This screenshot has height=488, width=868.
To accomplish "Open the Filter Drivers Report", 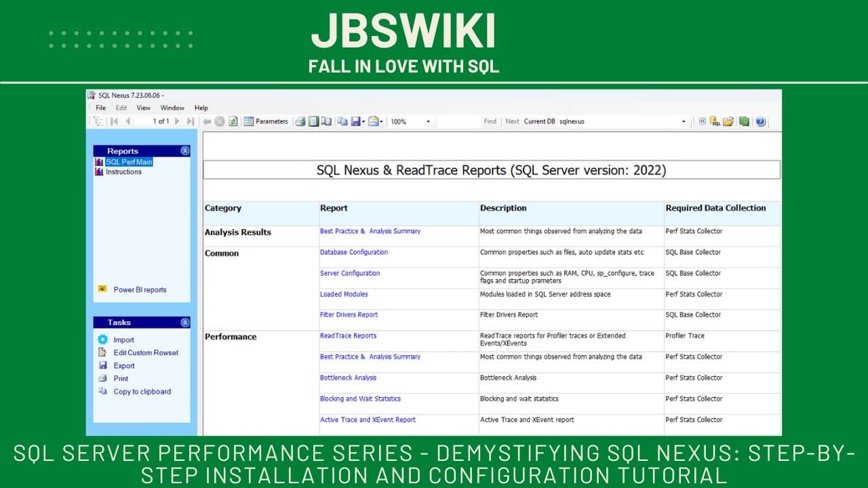I will tap(349, 314).
